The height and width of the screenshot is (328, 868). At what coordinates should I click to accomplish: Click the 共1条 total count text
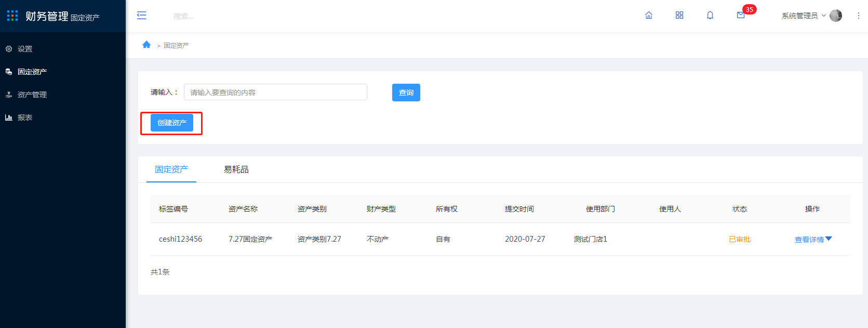pos(160,272)
